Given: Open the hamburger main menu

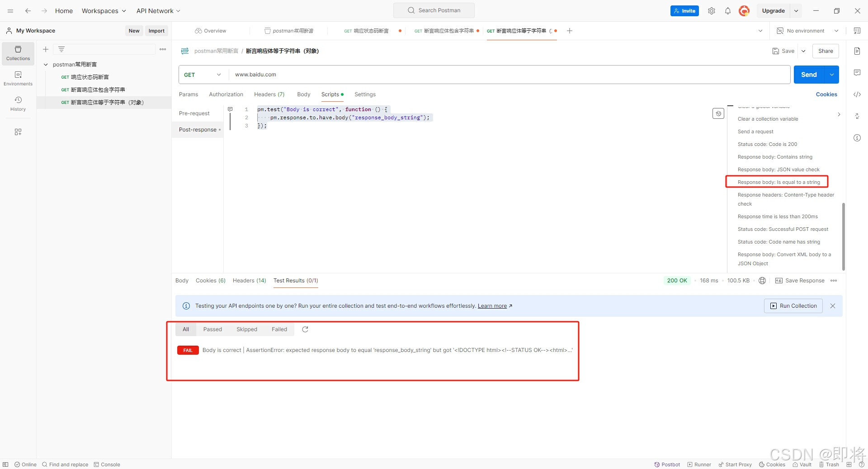Looking at the screenshot, I should coord(10,11).
